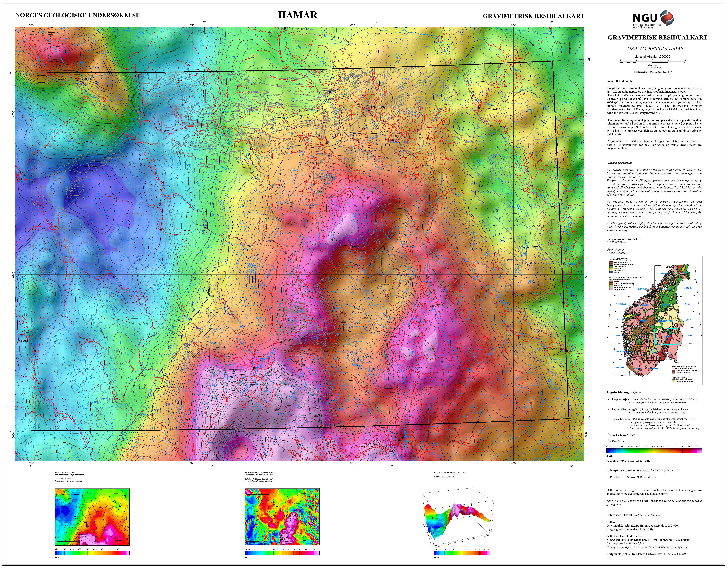Click the HAMAR town label on the main map
728x568 pixels.
[x=387, y=145]
